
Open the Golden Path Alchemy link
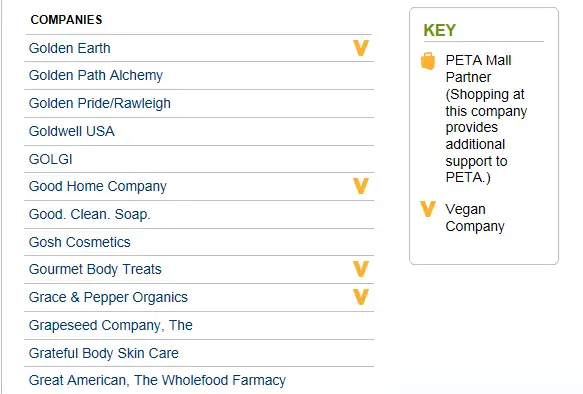[96, 75]
